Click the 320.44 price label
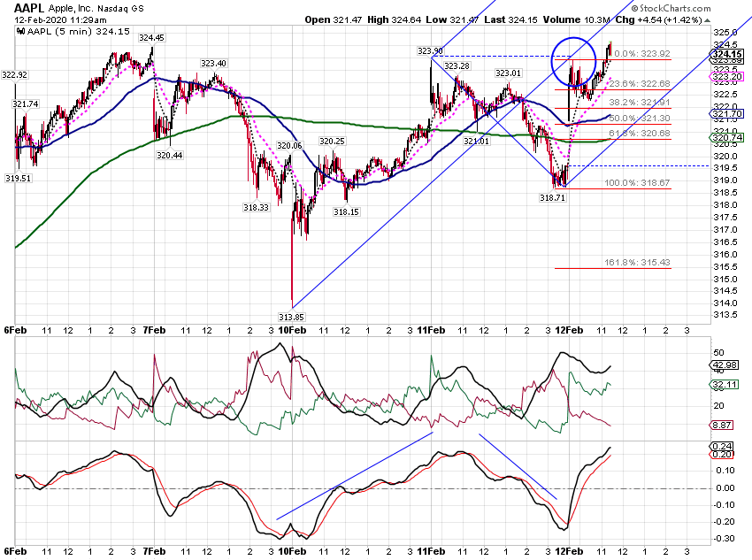The height and width of the screenshot is (560, 752). tap(169, 155)
